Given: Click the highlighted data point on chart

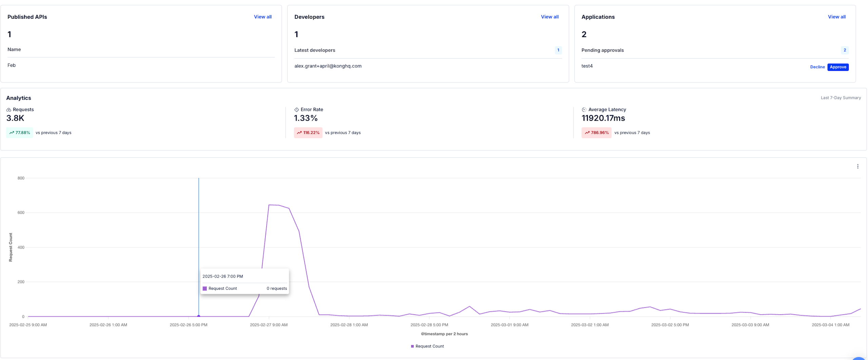Looking at the screenshot, I should point(199,316).
